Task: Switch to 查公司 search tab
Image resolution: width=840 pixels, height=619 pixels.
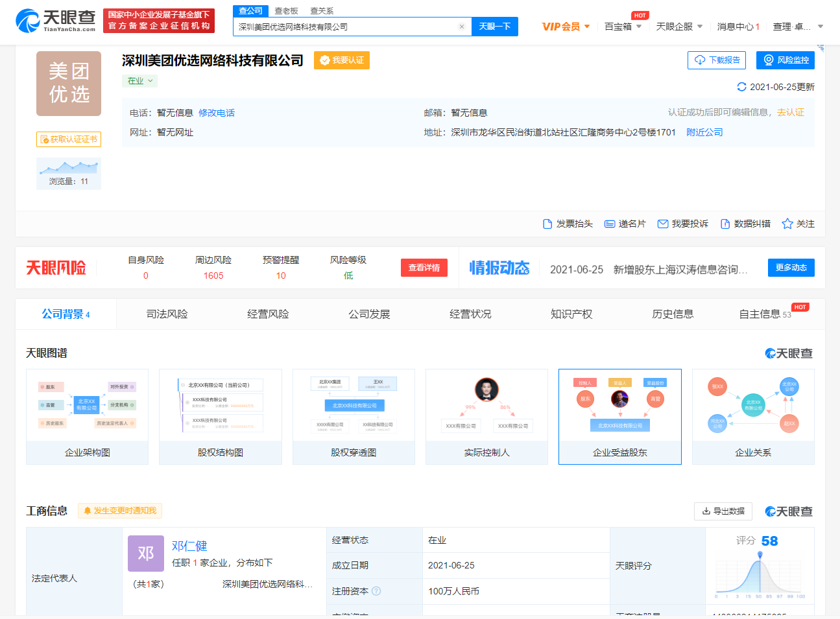Action: click(250, 11)
